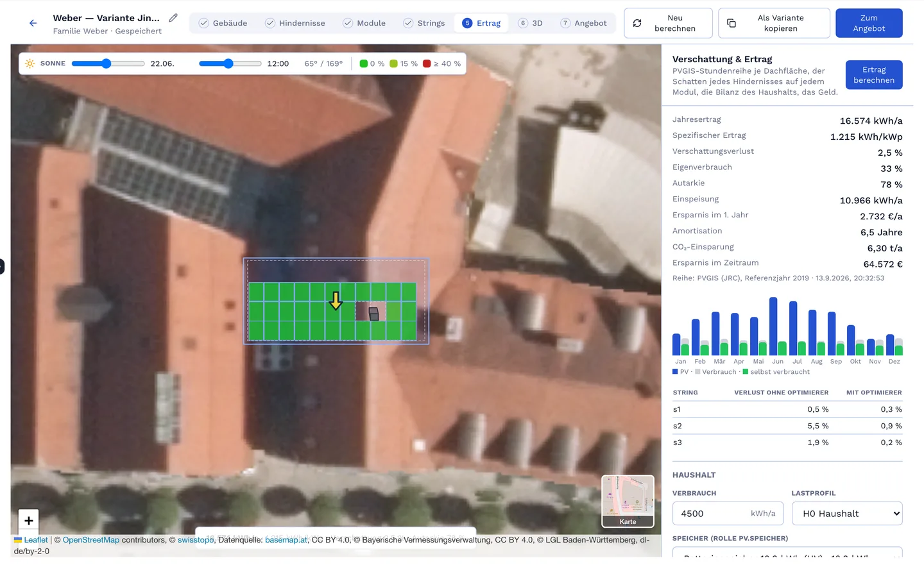
Task: Open the Gebäude step
Action: tap(223, 23)
